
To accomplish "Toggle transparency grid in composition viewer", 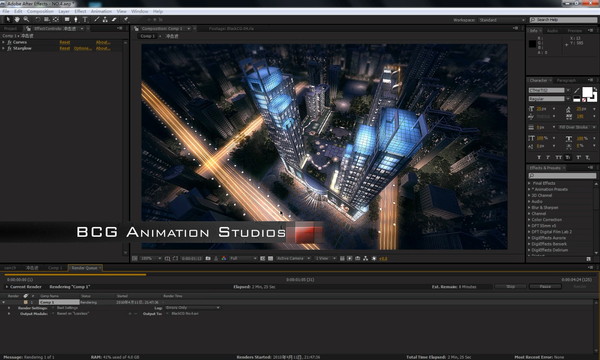I will [x=270, y=259].
